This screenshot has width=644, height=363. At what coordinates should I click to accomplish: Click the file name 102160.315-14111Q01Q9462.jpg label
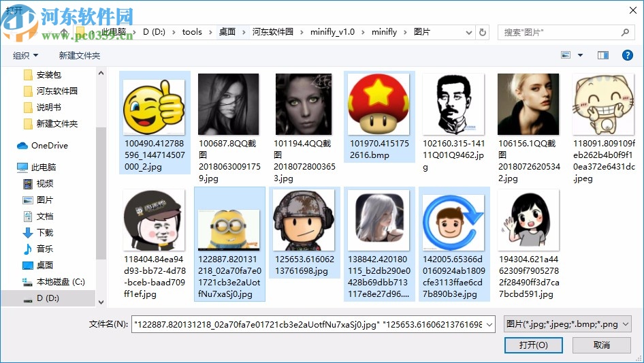click(453, 155)
